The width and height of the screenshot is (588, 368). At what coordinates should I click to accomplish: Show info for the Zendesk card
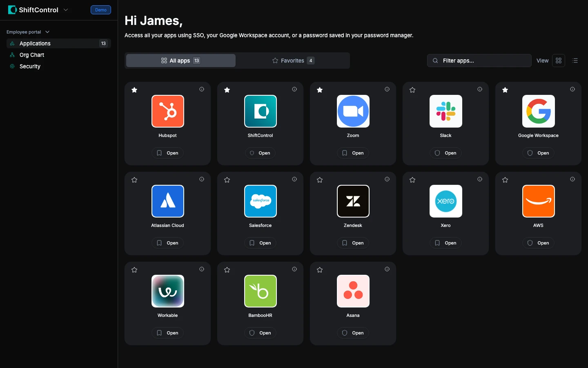[387, 179]
